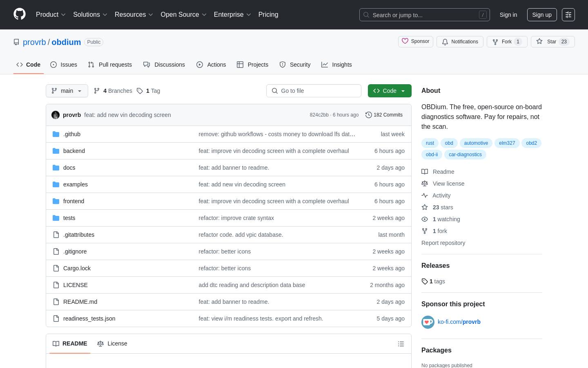The height and width of the screenshot is (368, 588).
Task: Click the star icon next to 23 stars
Action: click(425, 207)
